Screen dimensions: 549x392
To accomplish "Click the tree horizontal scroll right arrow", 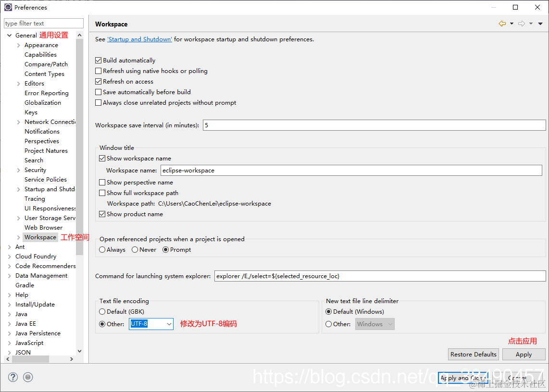I will (72, 359).
